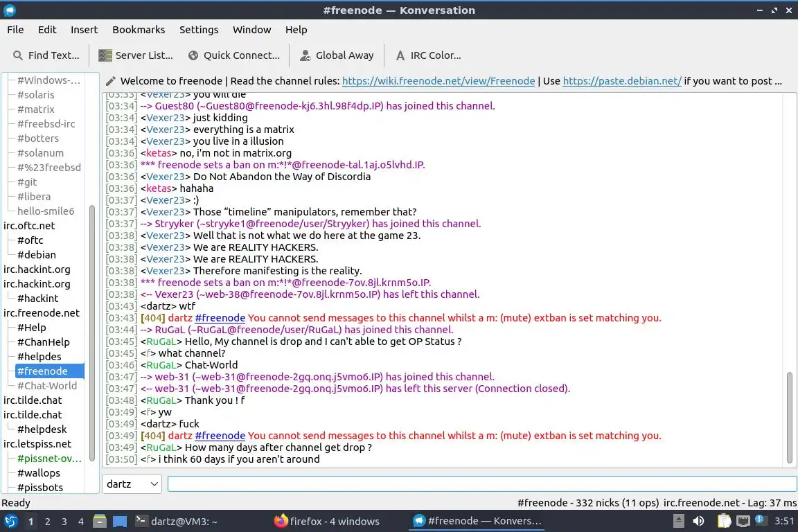Select the #helpdes channel in sidebar
This screenshot has width=798, height=532.
point(39,356)
